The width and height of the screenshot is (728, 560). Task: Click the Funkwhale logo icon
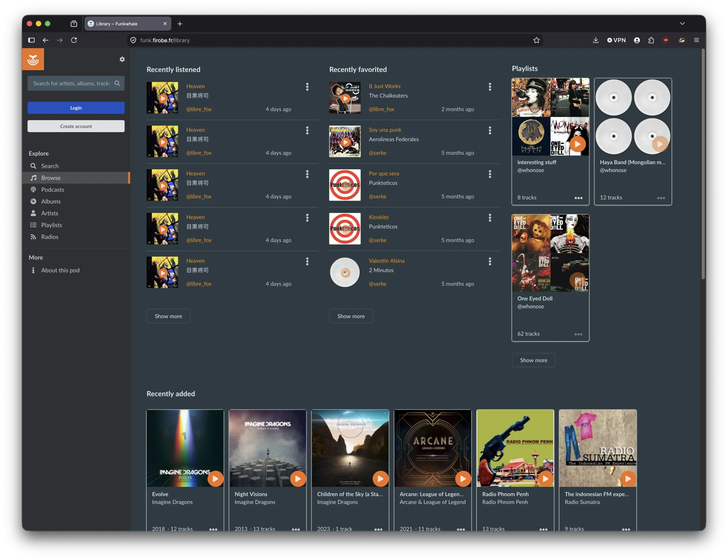pyautogui.click(x=33, y=59)
